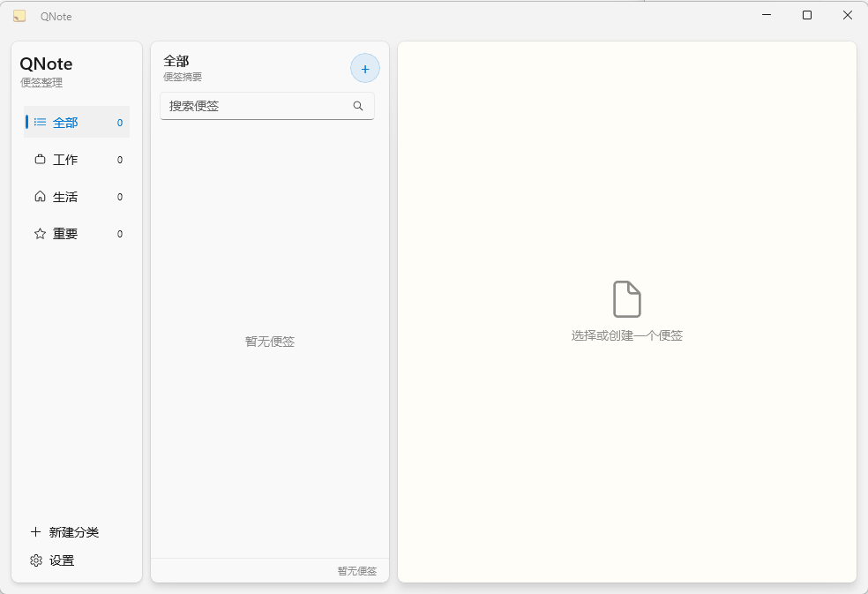868x594 pixels.
Task: Click the 0 count next to 工作
Action: point(120,160)
